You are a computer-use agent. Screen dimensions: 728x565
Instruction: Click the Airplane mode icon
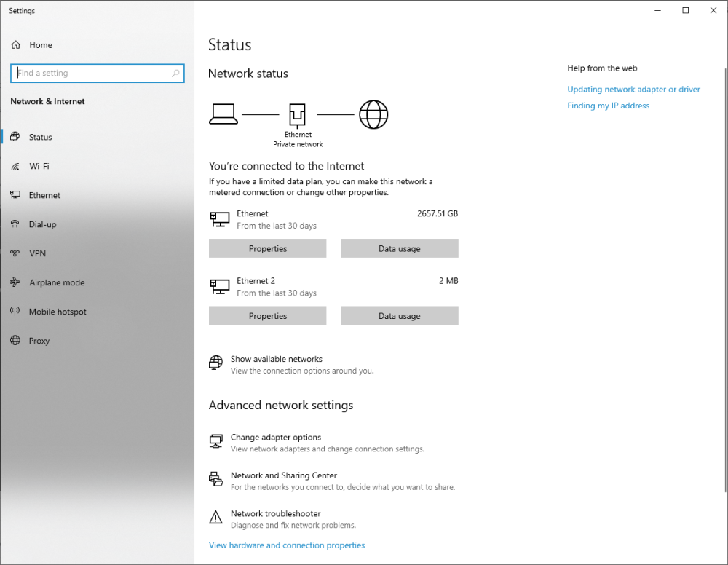(15, 282)
